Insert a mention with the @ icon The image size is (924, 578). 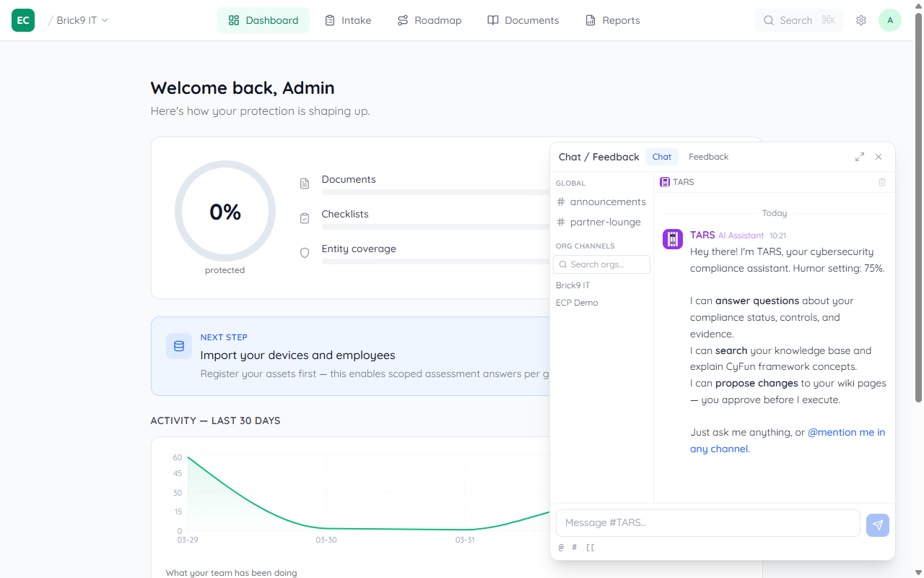pos(561,547)
